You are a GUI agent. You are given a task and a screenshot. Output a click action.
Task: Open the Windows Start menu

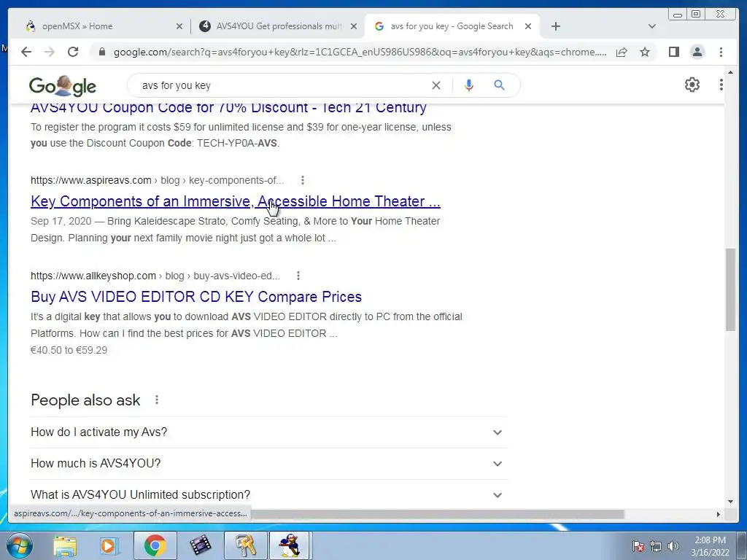(x=19, y=545)
